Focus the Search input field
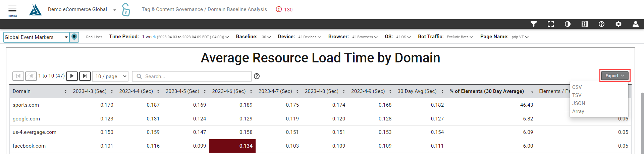Viewport: 644px width, 154px height. (192, 76)
